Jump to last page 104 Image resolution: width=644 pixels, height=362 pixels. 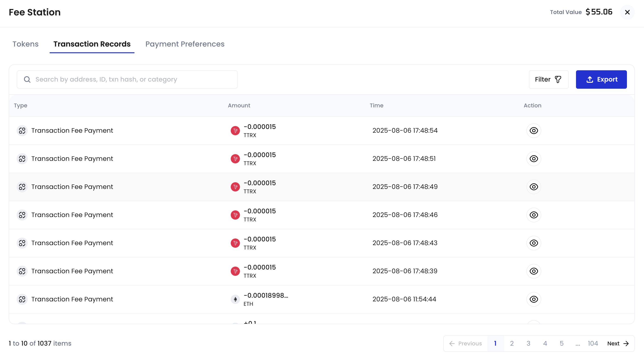coord(593,343)
